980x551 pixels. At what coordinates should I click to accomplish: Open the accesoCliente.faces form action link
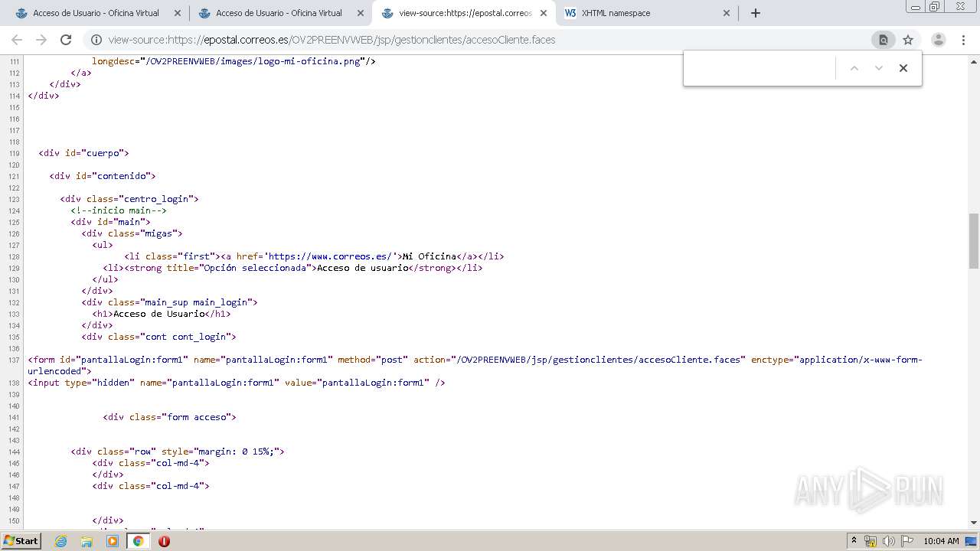pyautogui.click(x=599, y=360)
